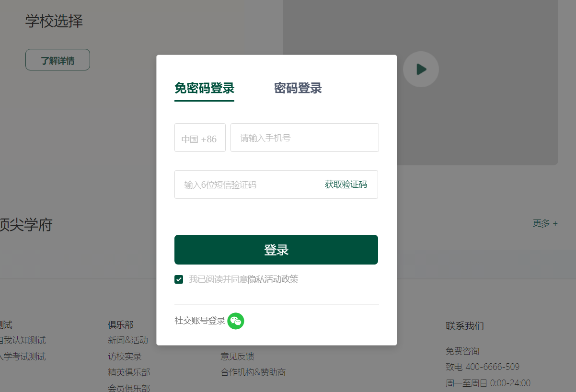Viewport: 576px width, 392px height.
Task: Log in with the WeChat social icon
Action: (236, 322)
